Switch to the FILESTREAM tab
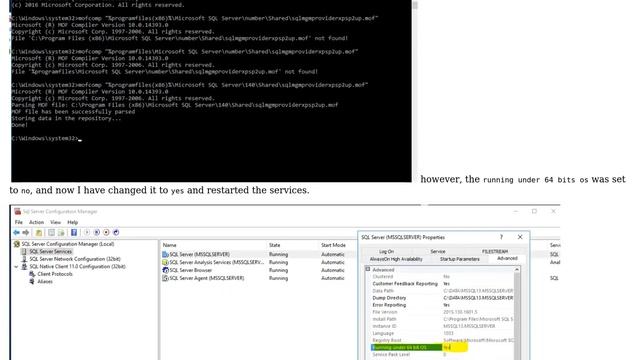This screenshot has height=360, width=640. coord(495,251)
